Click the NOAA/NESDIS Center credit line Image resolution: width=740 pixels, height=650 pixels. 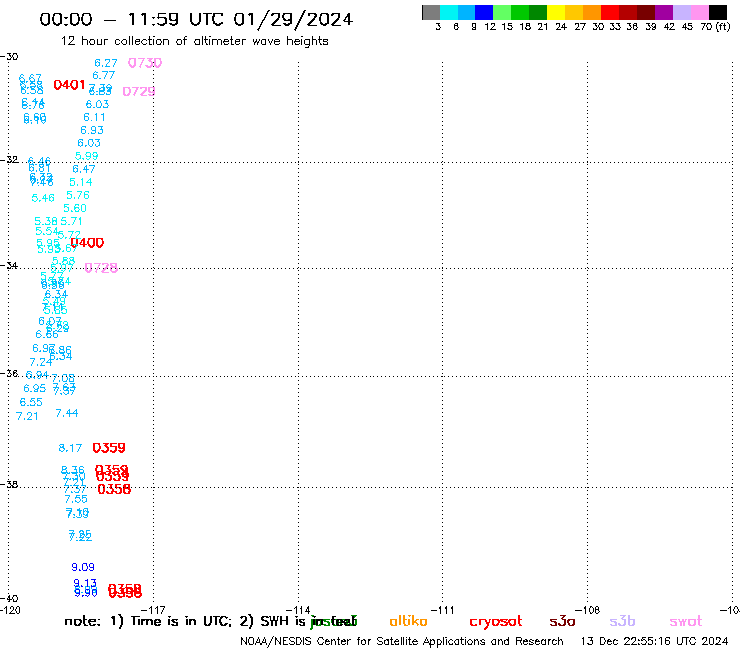(x=402, y=642)
